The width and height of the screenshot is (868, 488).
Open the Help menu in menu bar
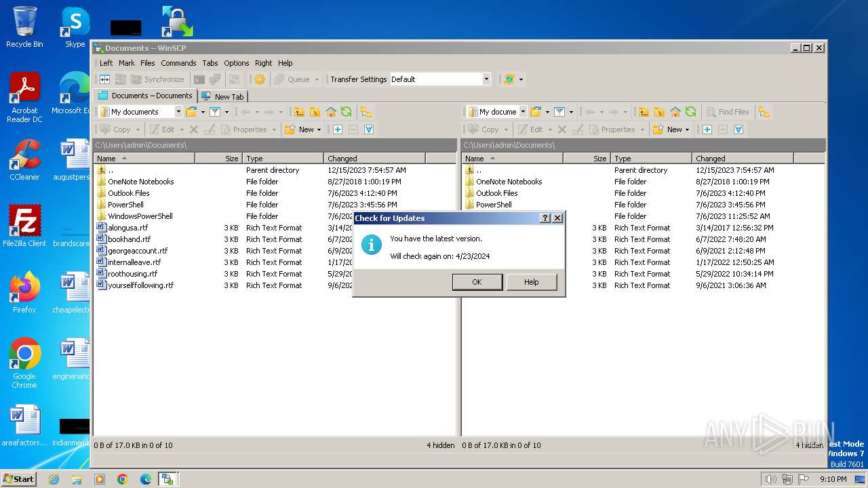285,63
